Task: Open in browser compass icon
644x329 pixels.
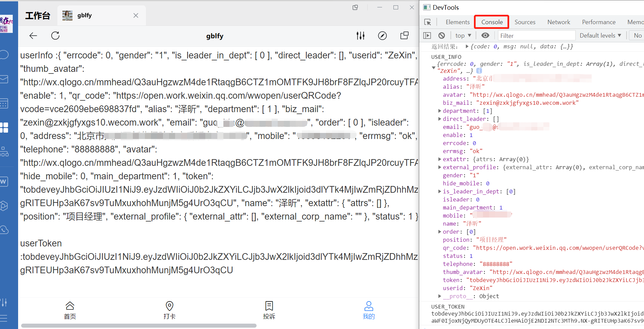Action: pos(382,36)
